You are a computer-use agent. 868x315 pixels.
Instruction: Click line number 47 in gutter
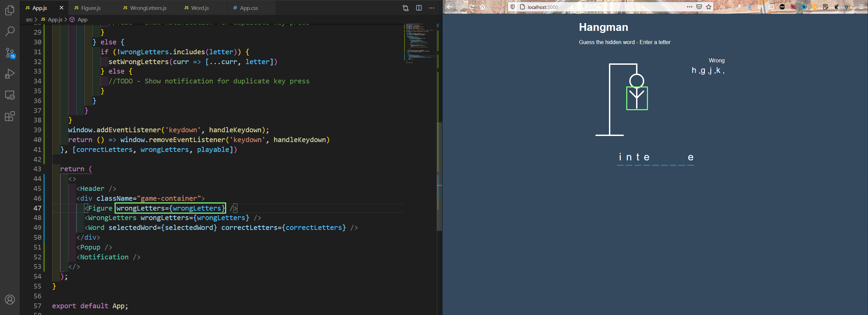(37, 208)
